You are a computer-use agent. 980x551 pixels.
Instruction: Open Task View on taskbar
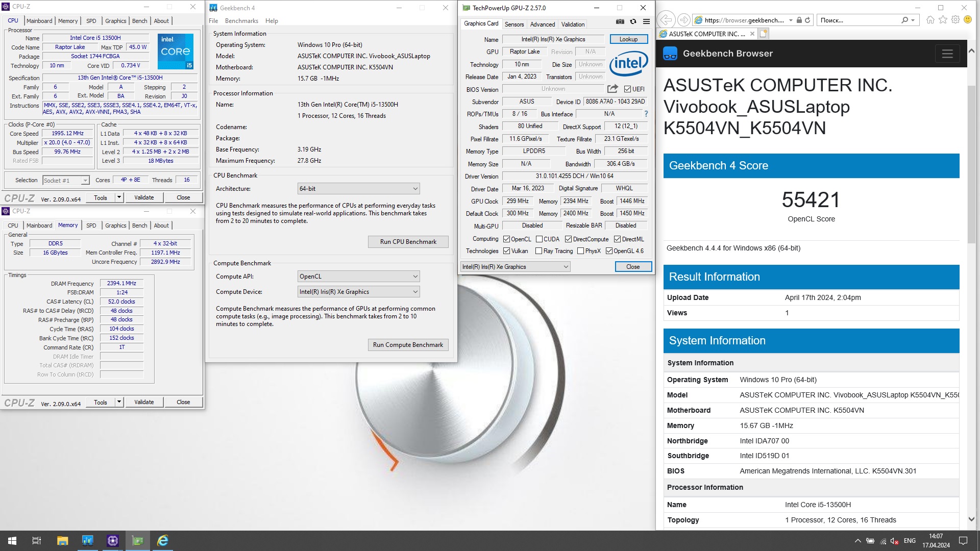tap(37, 541)
